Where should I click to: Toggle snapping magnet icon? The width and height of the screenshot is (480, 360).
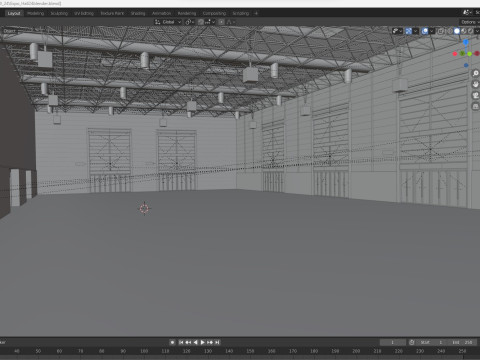(200, 22)
